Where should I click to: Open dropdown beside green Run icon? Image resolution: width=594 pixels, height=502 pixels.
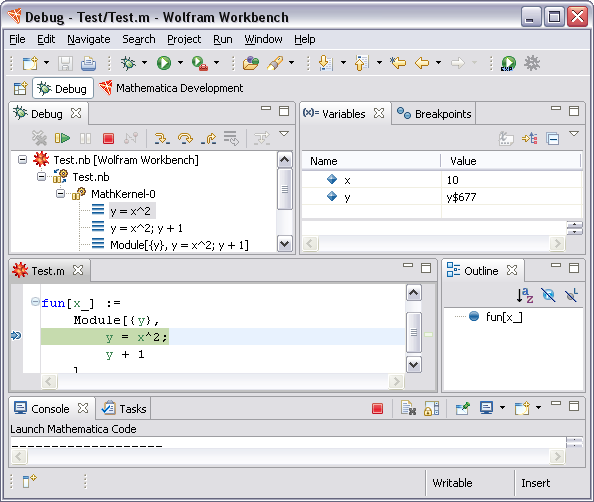click(180, 63)
